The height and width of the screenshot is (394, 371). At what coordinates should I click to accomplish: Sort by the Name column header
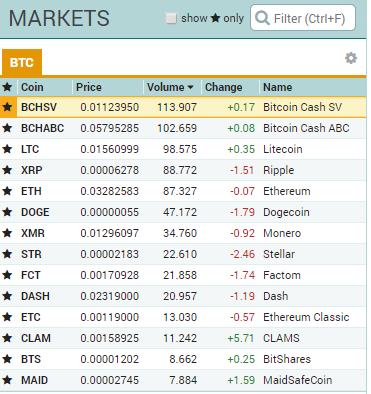click(x=278, y=87)
